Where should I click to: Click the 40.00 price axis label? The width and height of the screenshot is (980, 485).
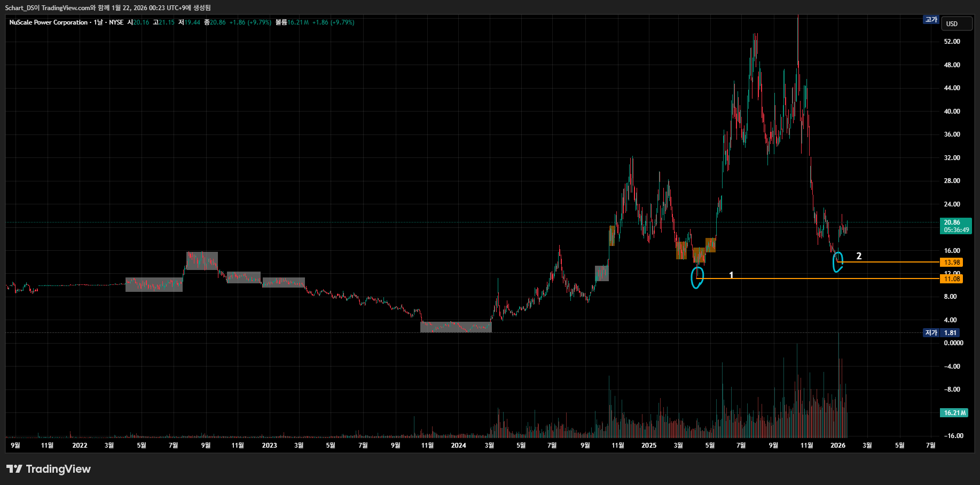pyautogui.click(x=952, y=112)
